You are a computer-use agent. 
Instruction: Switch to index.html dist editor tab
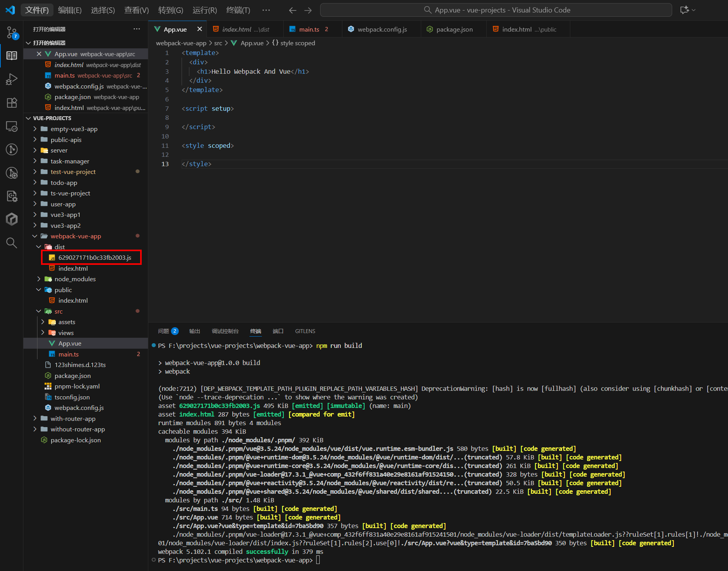point(246,29)
